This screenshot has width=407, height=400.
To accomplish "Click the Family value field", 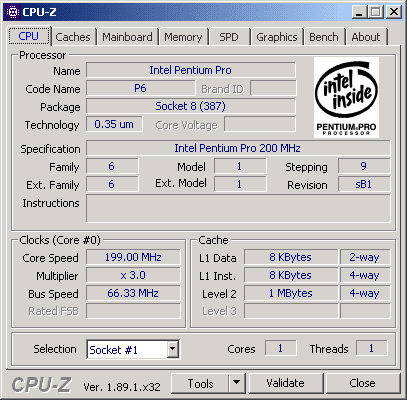I will coord(112,166).
